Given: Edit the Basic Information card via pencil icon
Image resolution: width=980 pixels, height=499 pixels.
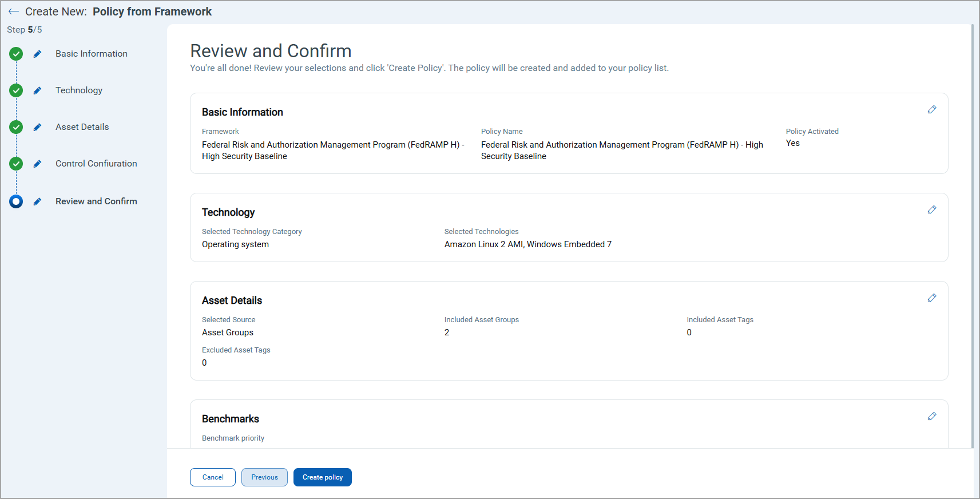Looking at the screenshot, I should [932, 109].
